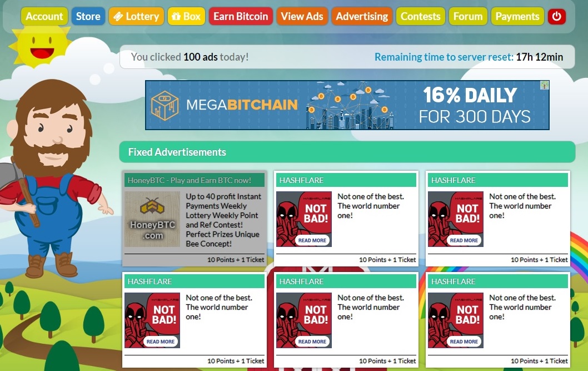The width and height of the screenshot is (588, 371).
Task: Click the ticket icon on the Lottery button
Action: click(x=118, y=17)
